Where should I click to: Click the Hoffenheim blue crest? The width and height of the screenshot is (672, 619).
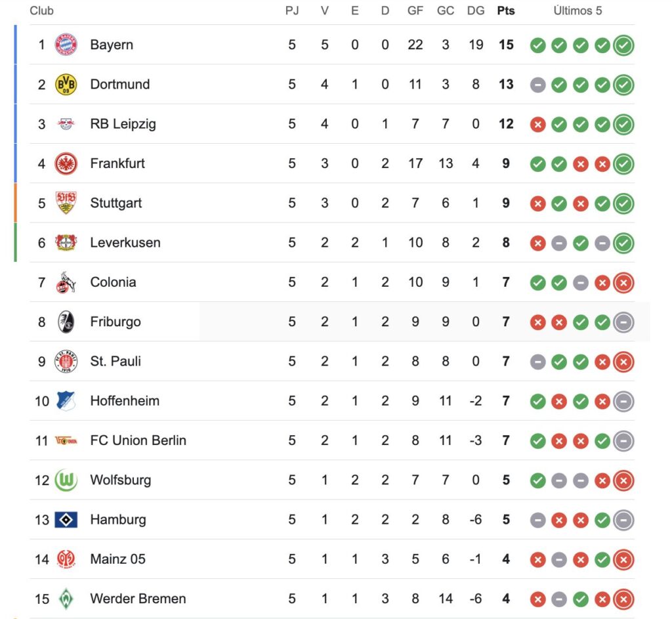[x=66, y=400]
